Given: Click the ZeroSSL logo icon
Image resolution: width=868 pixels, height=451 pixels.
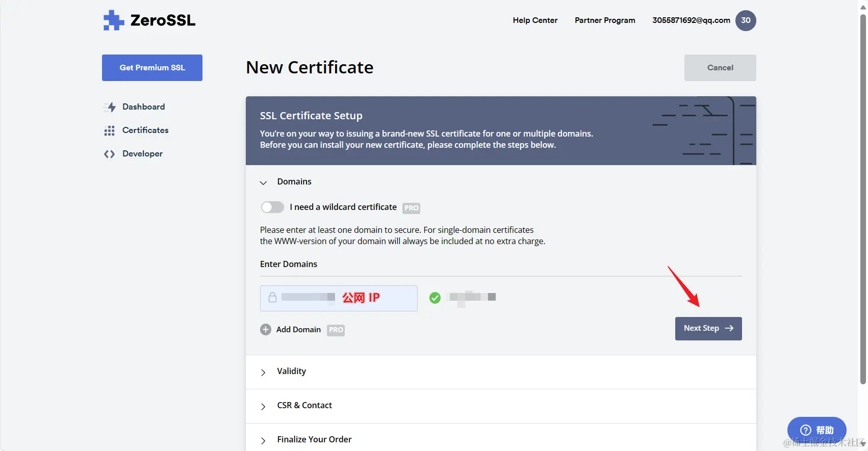Looking at the screenshot, I should point(114,20).
